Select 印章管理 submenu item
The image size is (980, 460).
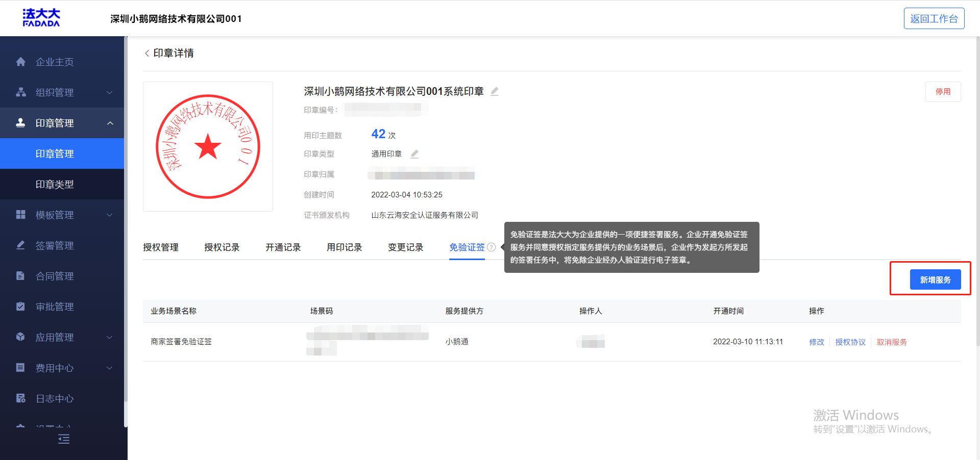click(62, 154)
